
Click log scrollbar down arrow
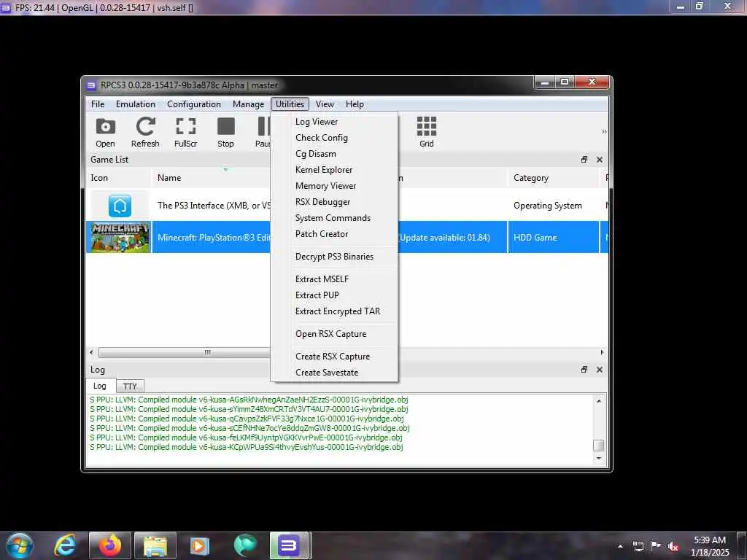click(x=599, y=458)
